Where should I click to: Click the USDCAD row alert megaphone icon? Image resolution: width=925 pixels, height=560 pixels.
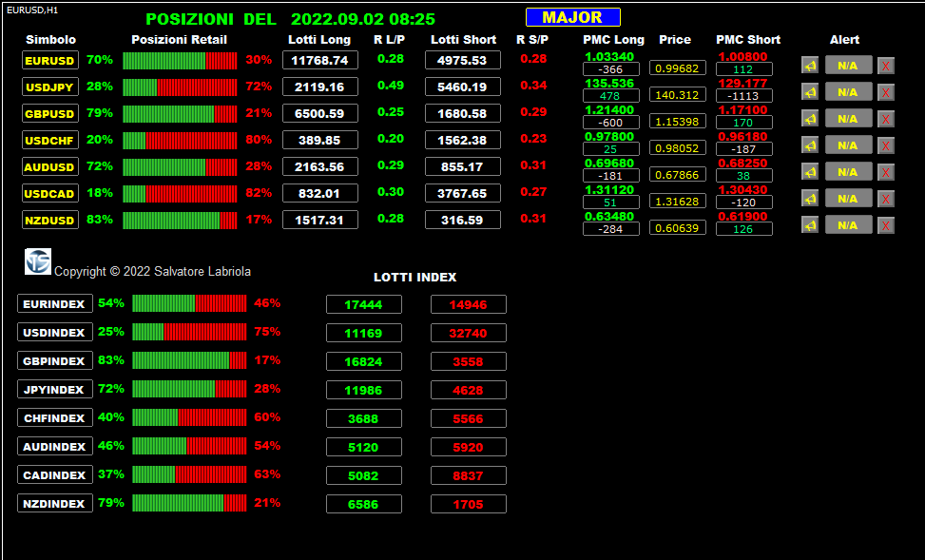810,199
